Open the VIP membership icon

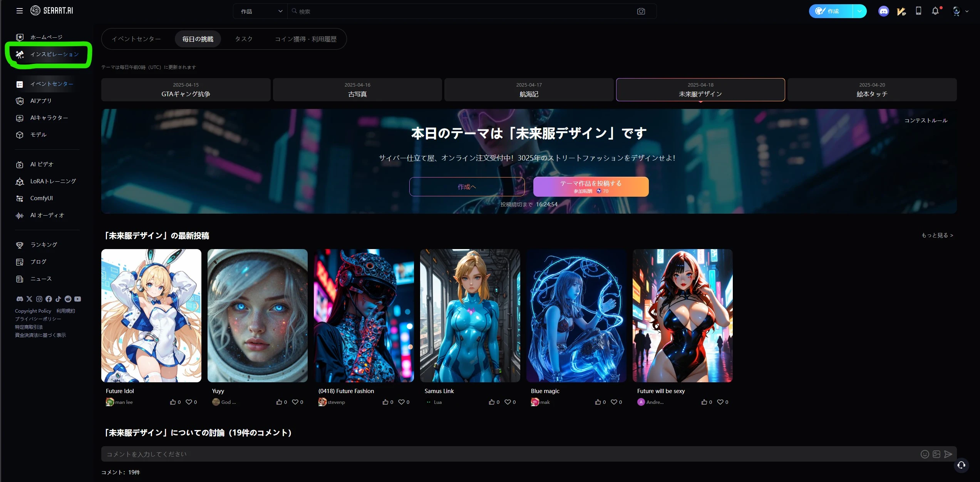point(901,11)
